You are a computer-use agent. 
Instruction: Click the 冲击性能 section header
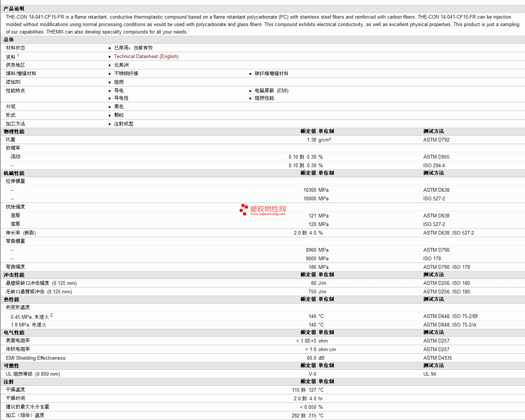[x=14, y=275]
